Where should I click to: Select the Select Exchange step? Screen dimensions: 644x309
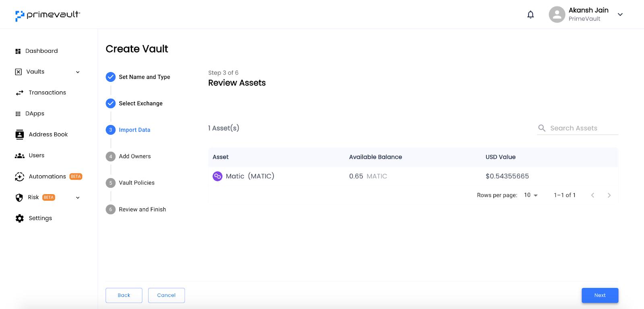[x=134, y=104]
